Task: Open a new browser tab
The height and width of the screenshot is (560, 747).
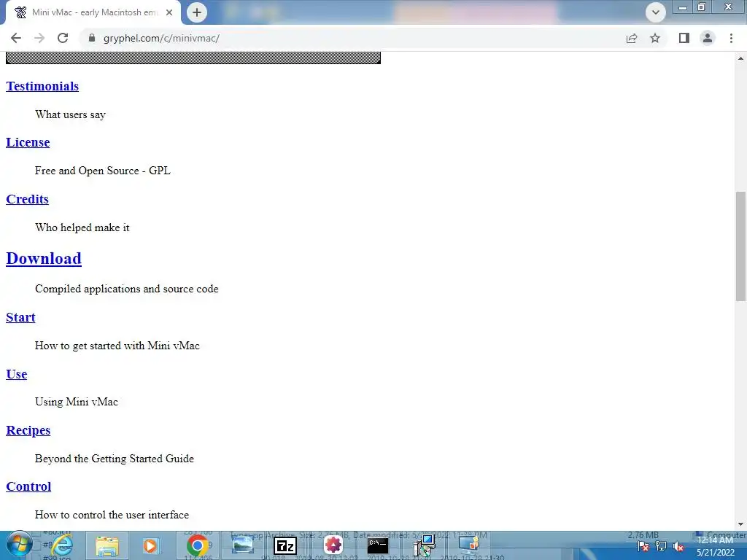Action: [197, 12]
